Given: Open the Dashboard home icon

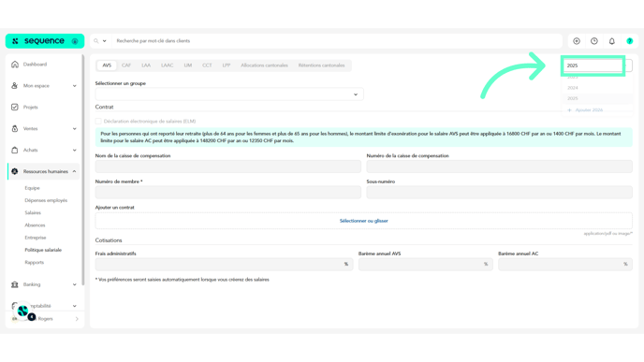Looking at the screenshot, I should (15, 65).
